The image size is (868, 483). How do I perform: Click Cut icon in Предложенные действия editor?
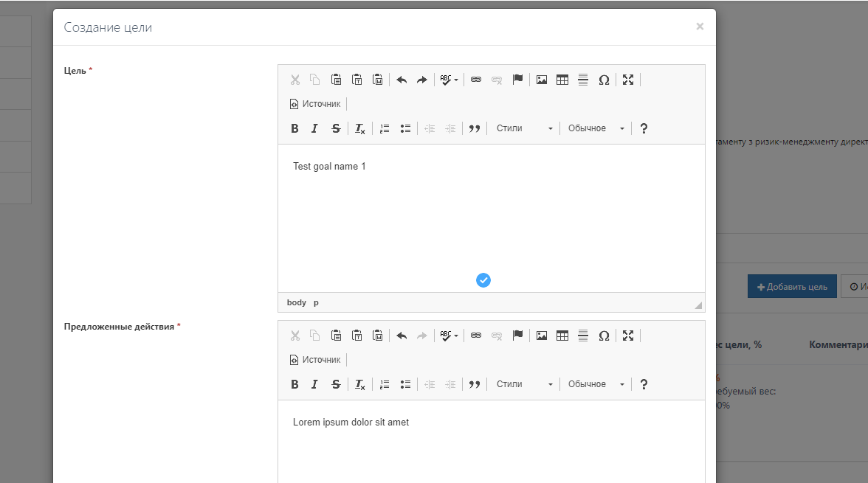coord(295,336)
